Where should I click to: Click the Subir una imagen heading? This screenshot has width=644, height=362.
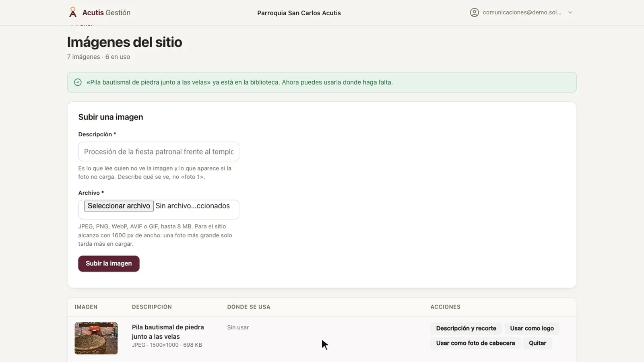(111, 117)
